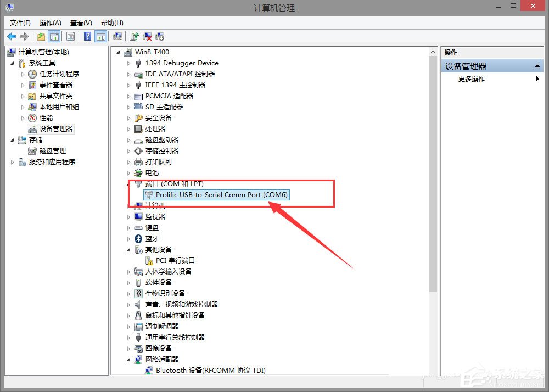Click the Forward navigation arrow icon
Viewport: 549px width, 392px height.
click(24, 36)
